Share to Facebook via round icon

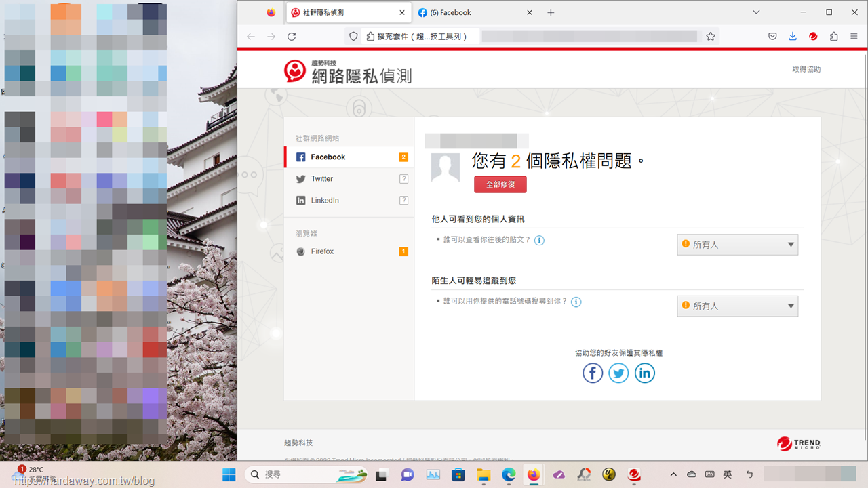pos(593,373)
